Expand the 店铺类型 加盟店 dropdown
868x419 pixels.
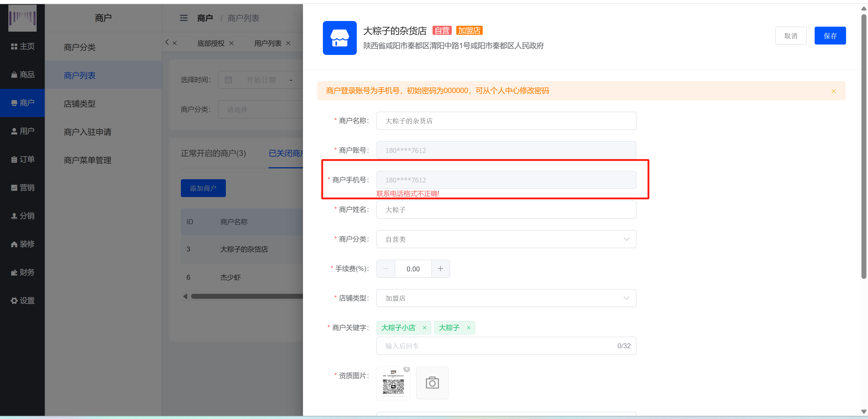(x=506, y=298)
